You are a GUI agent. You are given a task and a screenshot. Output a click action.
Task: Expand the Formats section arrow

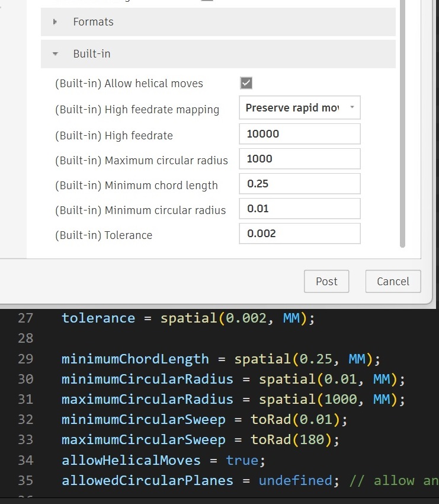pos(55,22)
